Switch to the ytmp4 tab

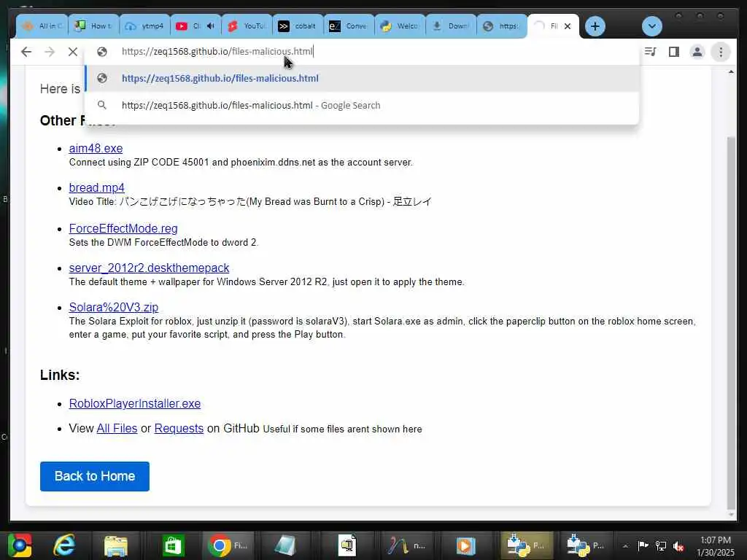tap(145, 26)
